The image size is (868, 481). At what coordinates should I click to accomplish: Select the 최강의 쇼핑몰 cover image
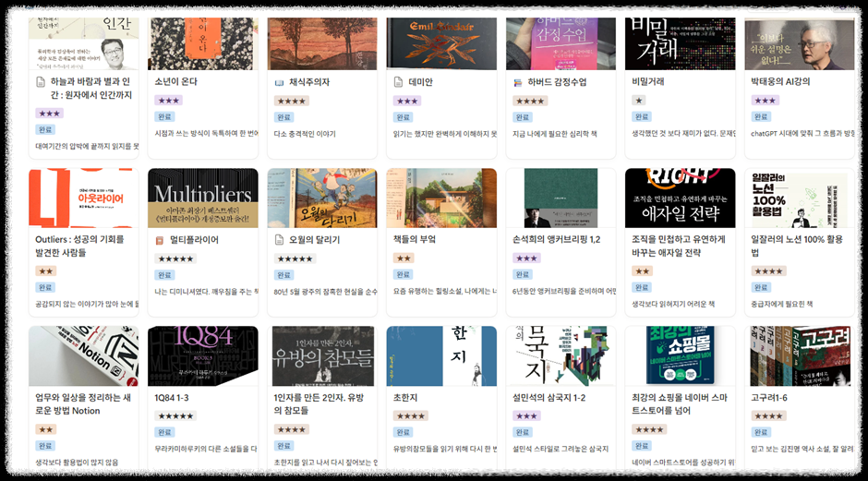click(x=681, y=356)
